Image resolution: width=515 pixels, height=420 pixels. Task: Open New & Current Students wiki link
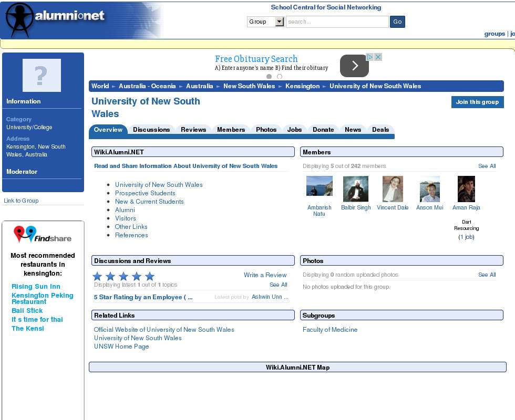point(149,202)
